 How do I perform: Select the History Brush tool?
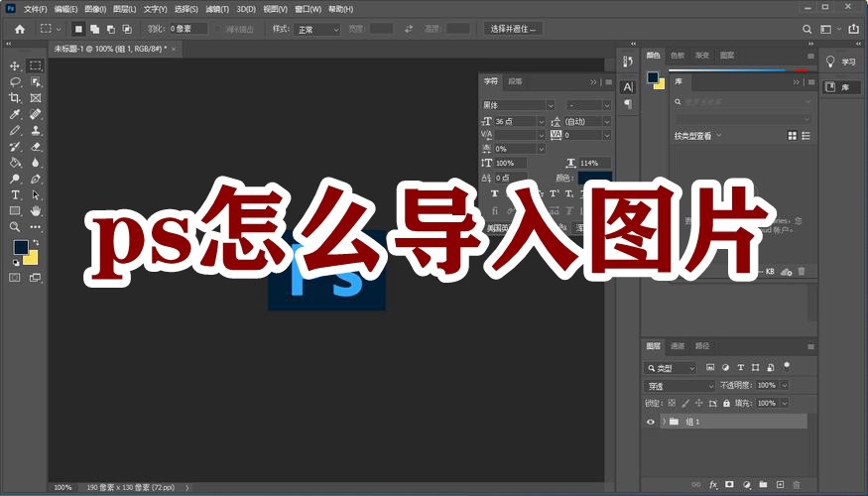coord(15,147)
